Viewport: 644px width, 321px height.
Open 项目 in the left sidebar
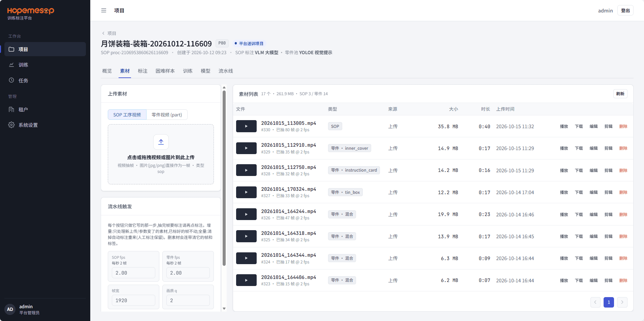pyautogui.click(x=45, y=49)
